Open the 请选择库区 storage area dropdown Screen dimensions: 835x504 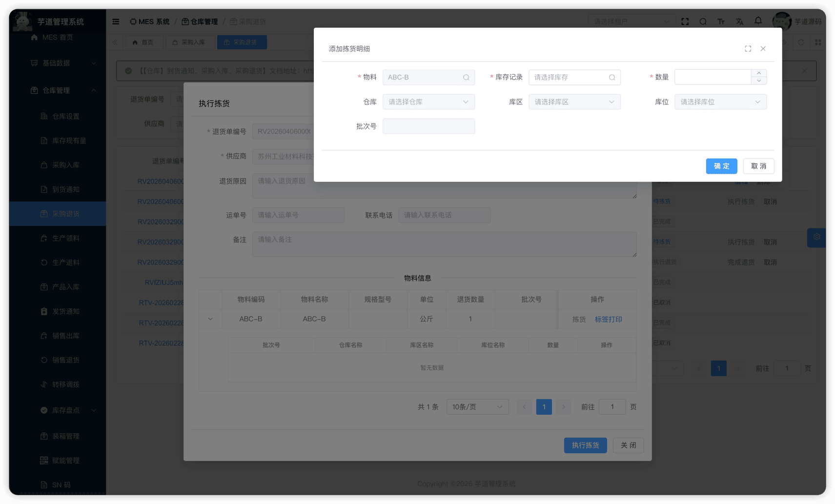(x=574, y=101)
